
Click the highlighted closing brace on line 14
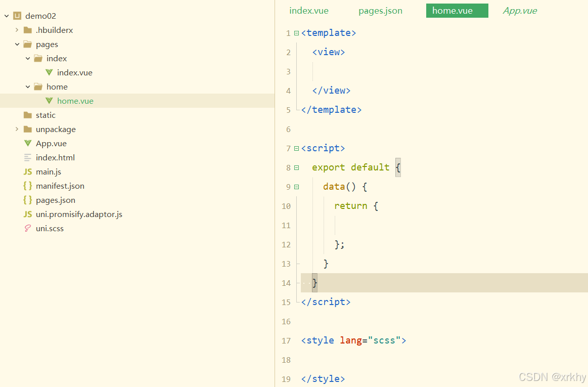pyautogui.click(x=314, y=283)
